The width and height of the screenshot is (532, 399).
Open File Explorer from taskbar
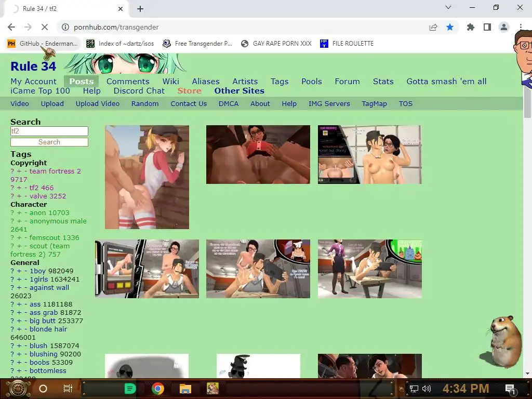point(185,389)
